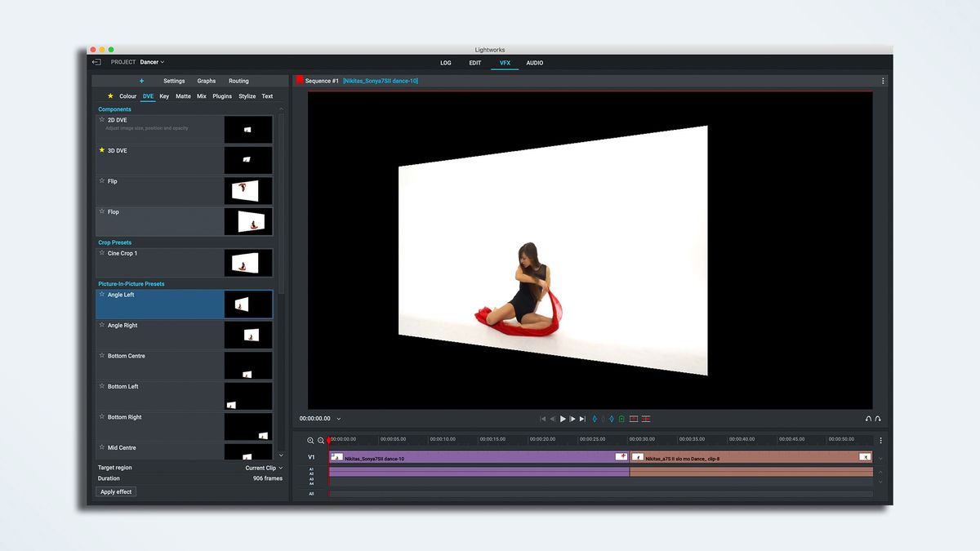Open the Plugins effect category tab
980x551 pixels.
pos(221,96)
